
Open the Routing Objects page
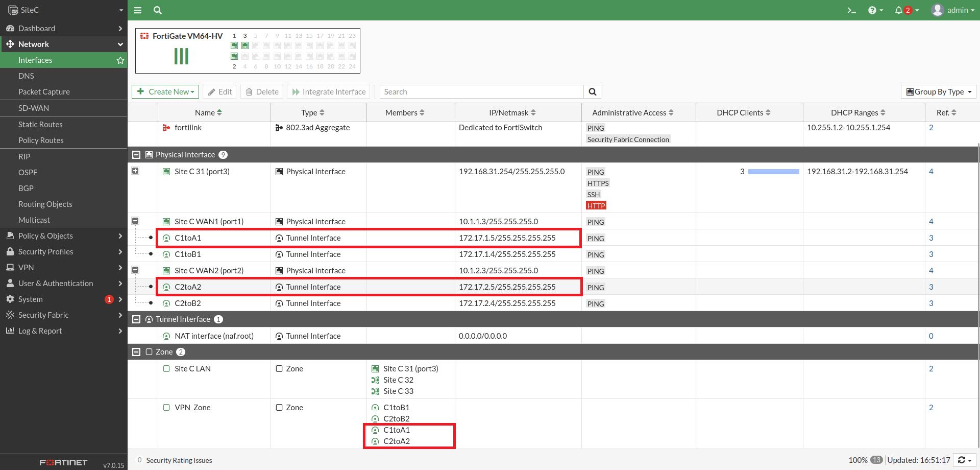(64, 204)
